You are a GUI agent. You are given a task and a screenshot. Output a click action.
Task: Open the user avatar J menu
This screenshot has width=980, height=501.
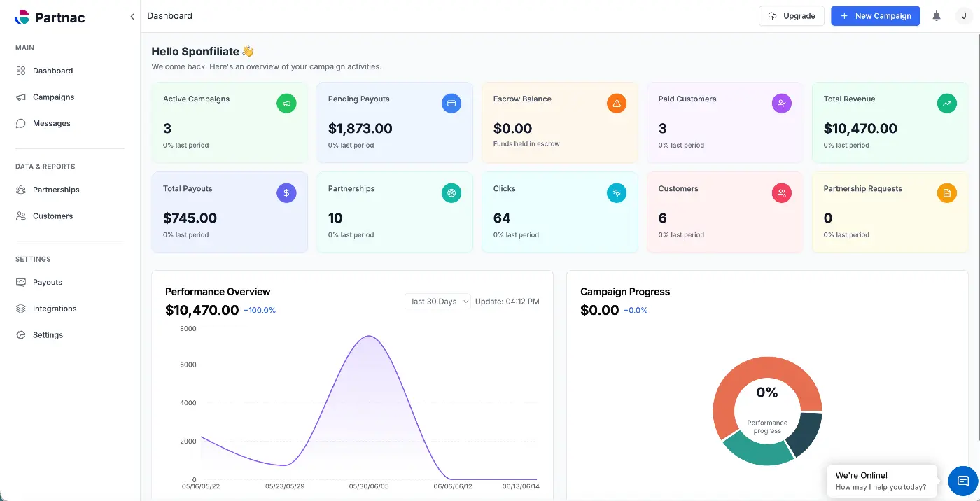coord(964,16)
